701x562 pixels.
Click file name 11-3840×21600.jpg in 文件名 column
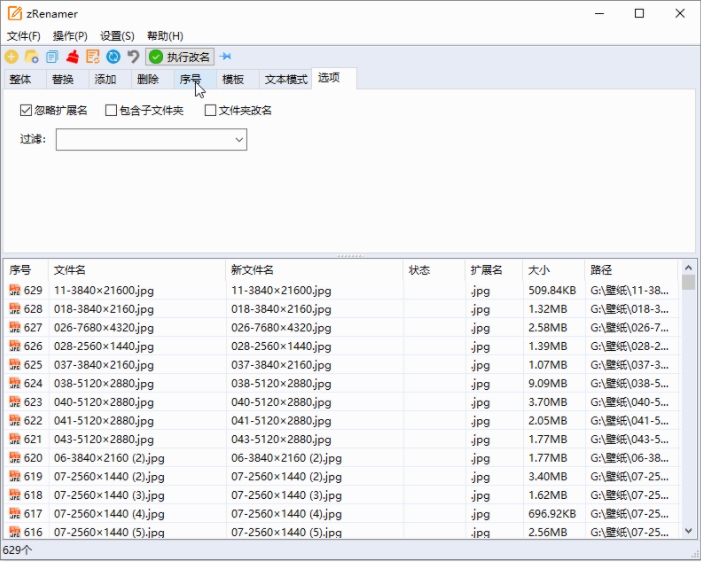(x=104, y=291)
